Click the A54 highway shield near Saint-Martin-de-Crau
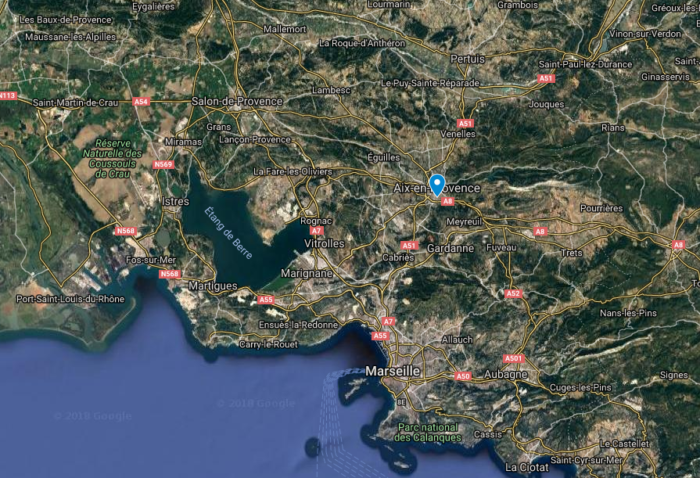The image size is (700, 478). pyautogui.click(x=141, y=102)
